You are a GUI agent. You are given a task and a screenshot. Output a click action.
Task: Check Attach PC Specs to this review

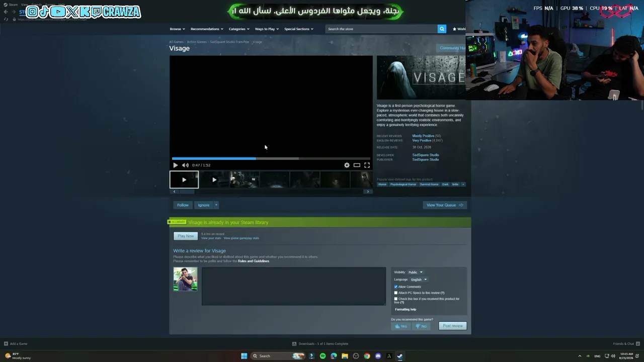coord(396,293)
